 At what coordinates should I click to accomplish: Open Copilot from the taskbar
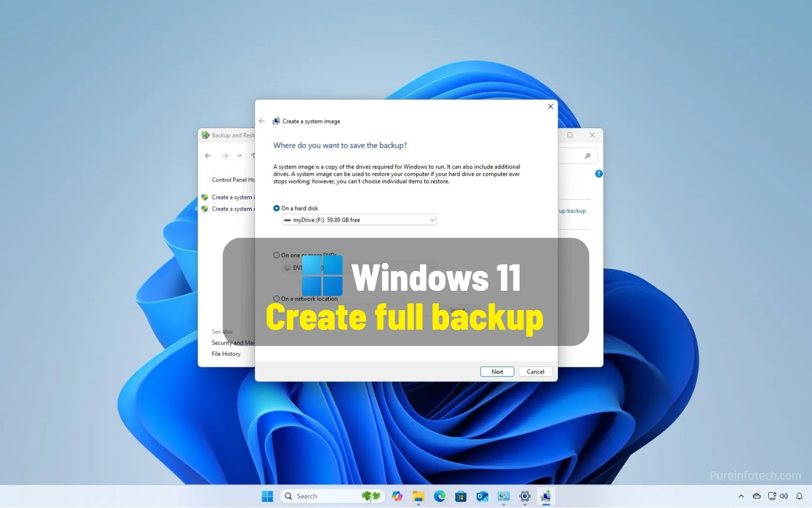click(x=397, y=496)
